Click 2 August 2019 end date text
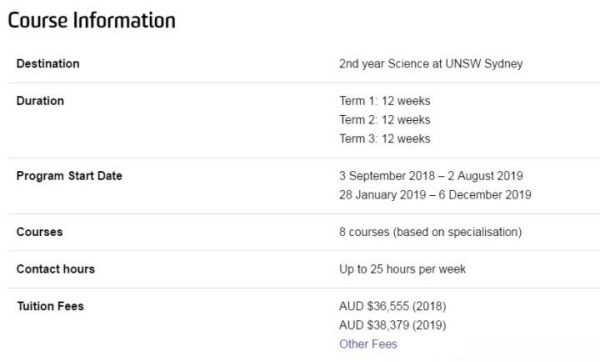 tap(485, 176)
